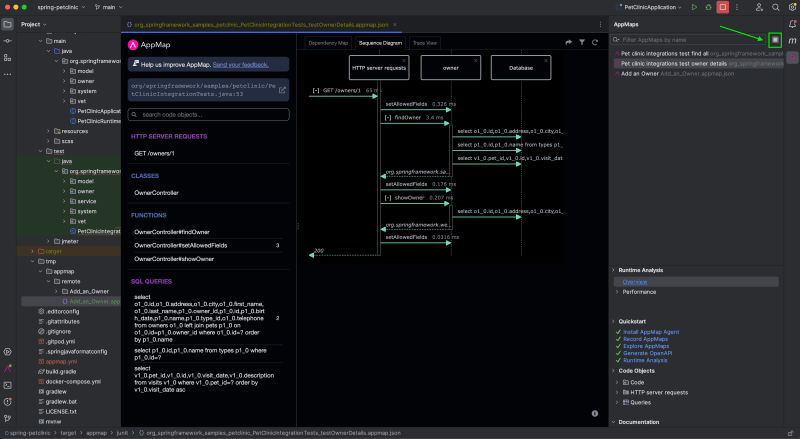Open the editor tabs options menu
Image resolution: width=800 pixels, height=439 pixels.
(x=600, y=24)
